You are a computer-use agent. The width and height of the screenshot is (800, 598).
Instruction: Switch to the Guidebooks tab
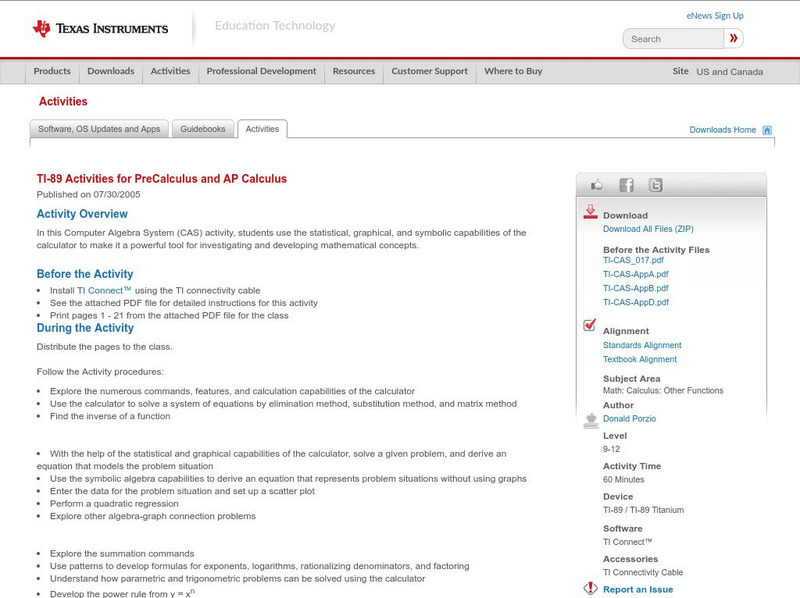coord(203,129)
